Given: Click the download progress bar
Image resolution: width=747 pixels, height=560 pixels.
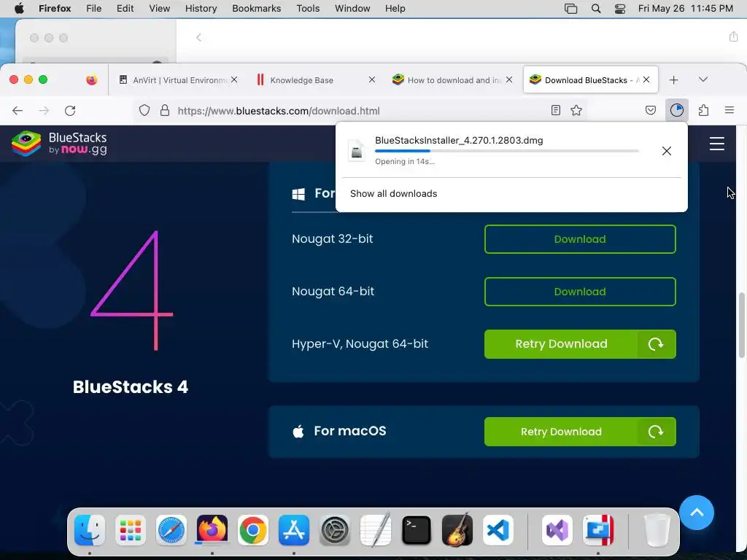Looking at the screenshot, I should 506,151.
